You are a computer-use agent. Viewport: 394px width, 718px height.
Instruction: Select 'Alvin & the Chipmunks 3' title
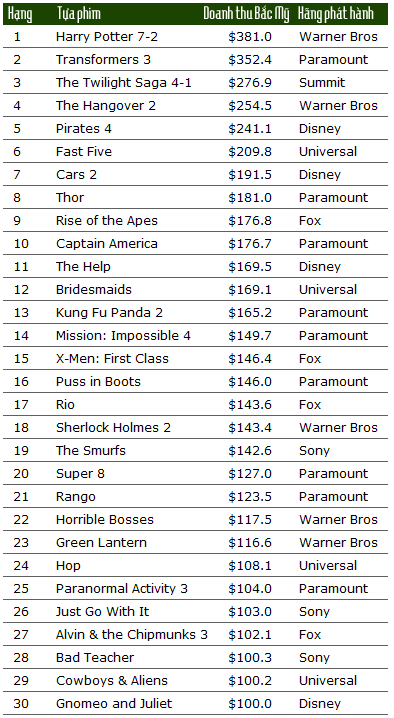coord(132,635)
